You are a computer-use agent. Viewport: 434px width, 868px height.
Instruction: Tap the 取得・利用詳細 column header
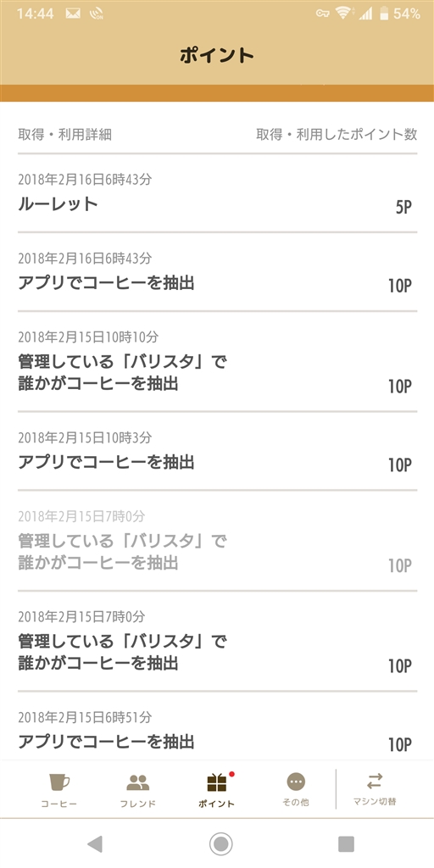tap(64, 135)
